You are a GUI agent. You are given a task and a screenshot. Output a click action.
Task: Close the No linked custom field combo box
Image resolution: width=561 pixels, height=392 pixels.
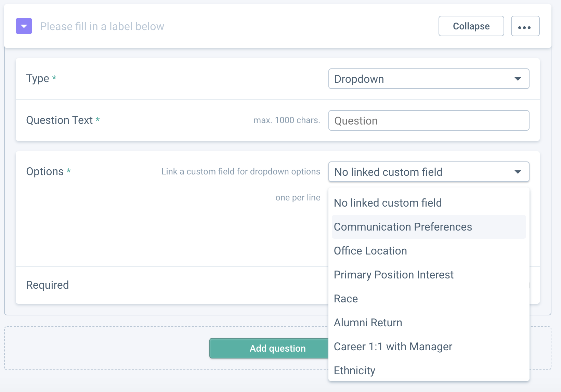click(x=429, y=172)
